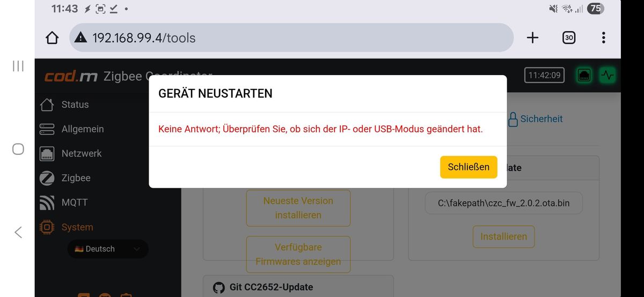Open the Zigbee logo menu entry
The height and width of the screenshot is (297, 644).
pyautogui.click(x=47, y=178)
